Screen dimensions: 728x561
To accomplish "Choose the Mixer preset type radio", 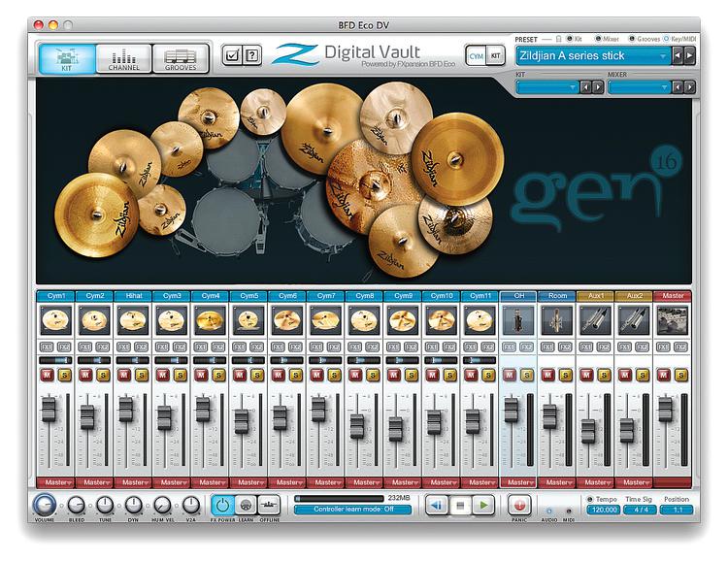I will click(x=599, y=39).
